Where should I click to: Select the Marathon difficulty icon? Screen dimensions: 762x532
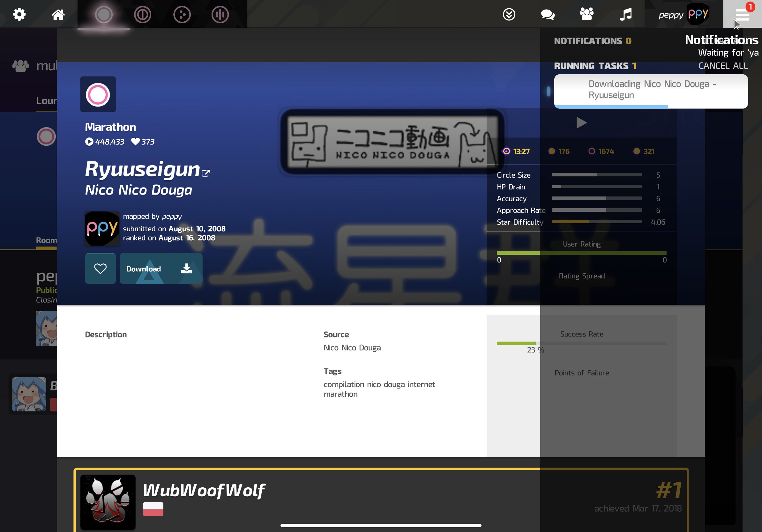(98, 94)
